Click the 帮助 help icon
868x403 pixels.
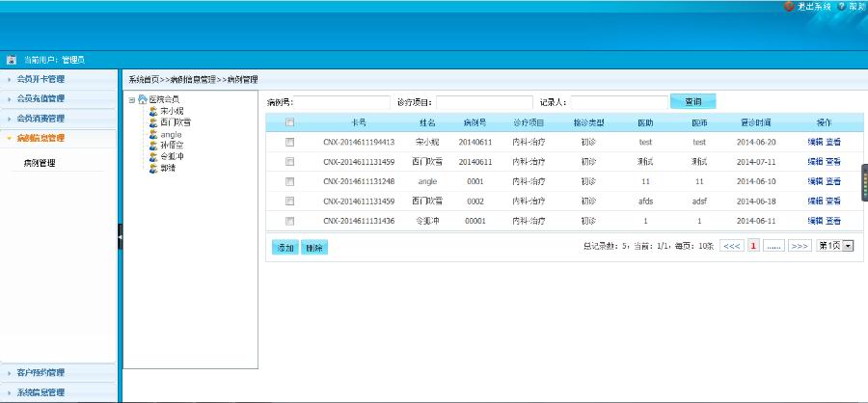click(x=841, y=6)
